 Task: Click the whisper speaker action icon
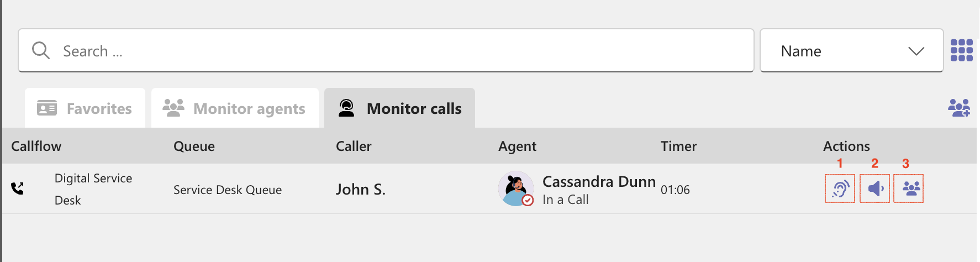875,188
